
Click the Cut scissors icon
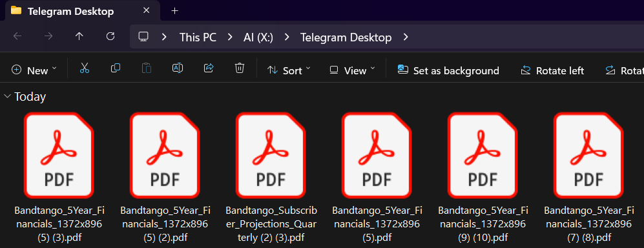click(x=85, y=68)
